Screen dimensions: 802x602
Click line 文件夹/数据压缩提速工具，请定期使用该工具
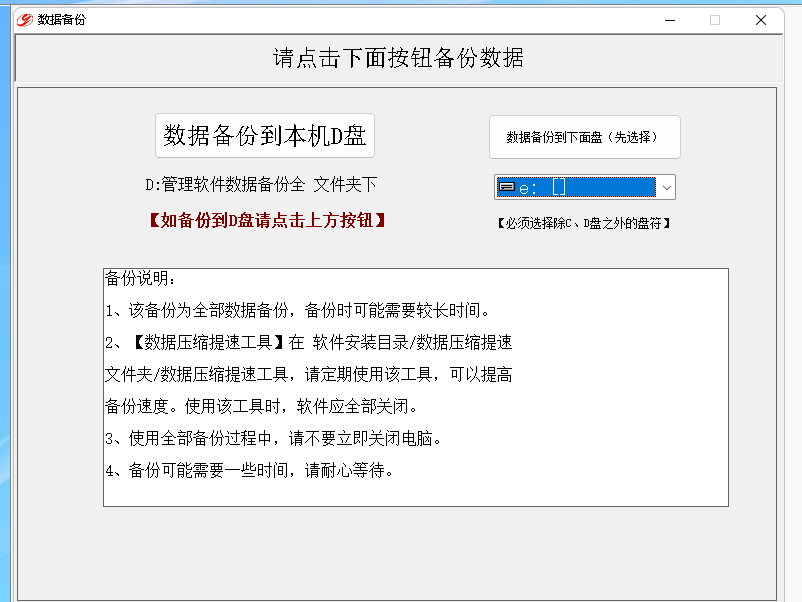point(308,375)
